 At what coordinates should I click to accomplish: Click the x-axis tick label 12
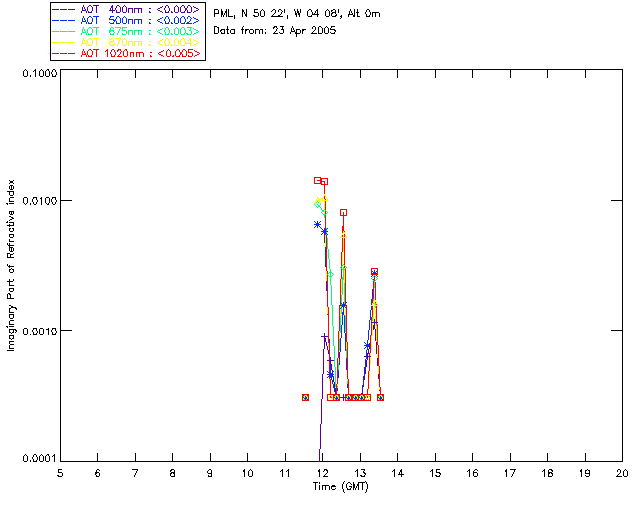click(x=322, y=473)
